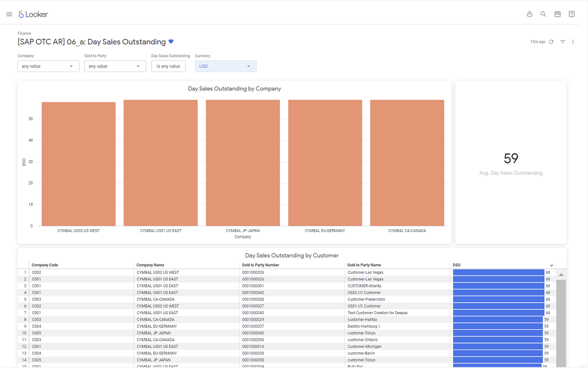588x368 pixels.
Task: Click the package icon left of search
Action: (530, 14)
